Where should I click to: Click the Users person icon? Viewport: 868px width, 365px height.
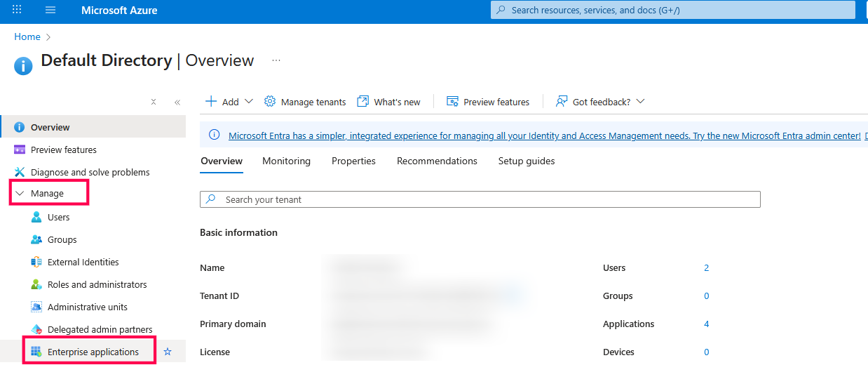(x=36, y=217)
